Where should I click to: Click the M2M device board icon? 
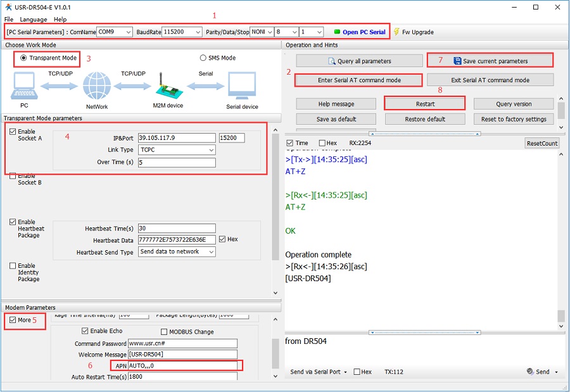coord(168,86)
